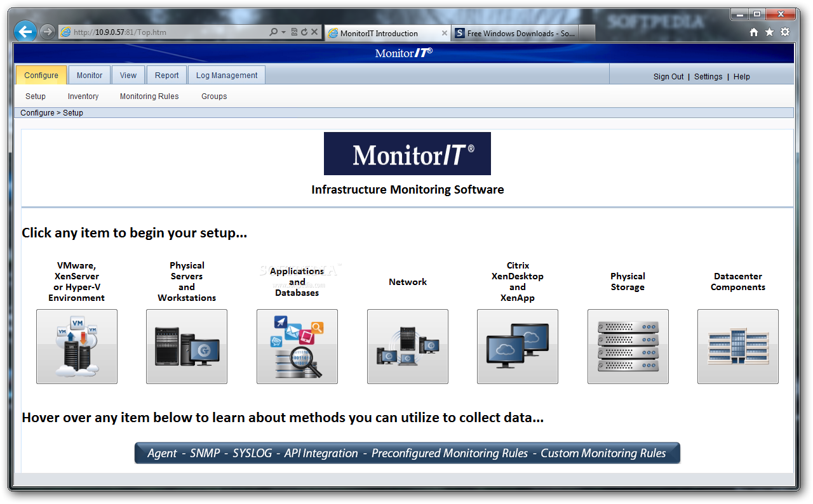Click the 'Configure > Setup' breadcrumb text
The height and width of the screenshot is (504, 813).
[52, 113]
